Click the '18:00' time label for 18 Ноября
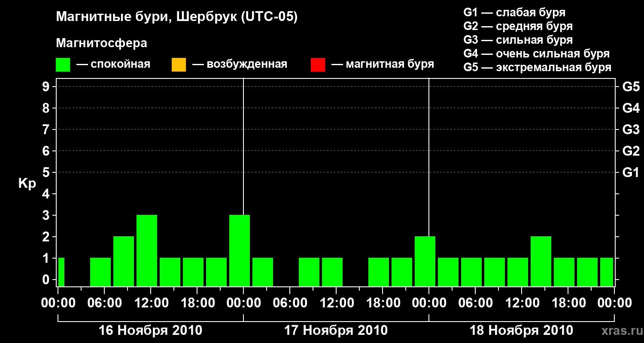The height and width of the screenshot is (343, 644). pyautogui.click(x=568, y=303)
